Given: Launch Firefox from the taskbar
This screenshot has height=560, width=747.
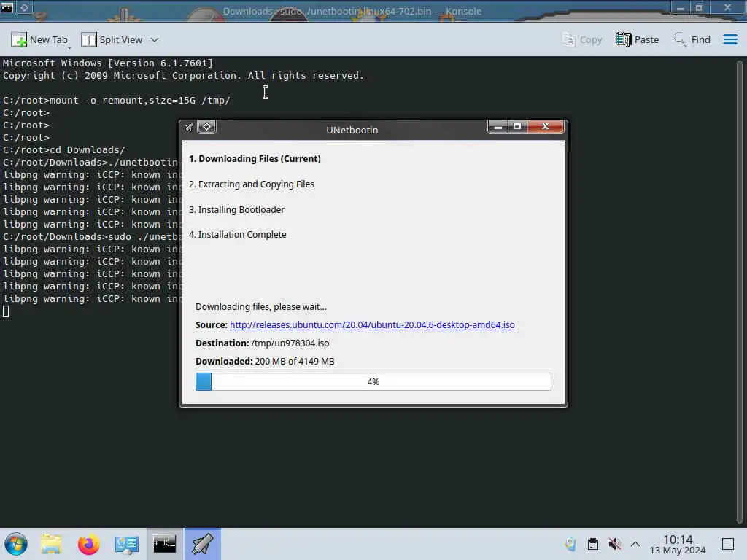Looking at the screenshot, I should coord(88,544).
